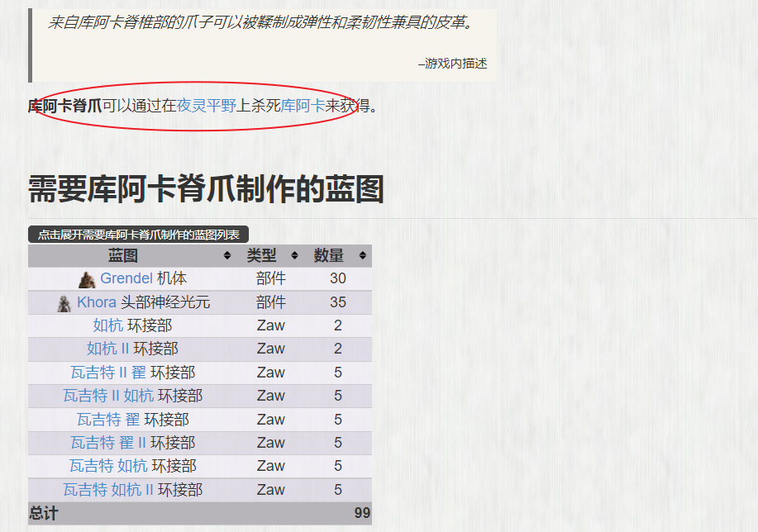Click the Khora frame thumbnail icon

coord(64,303)
